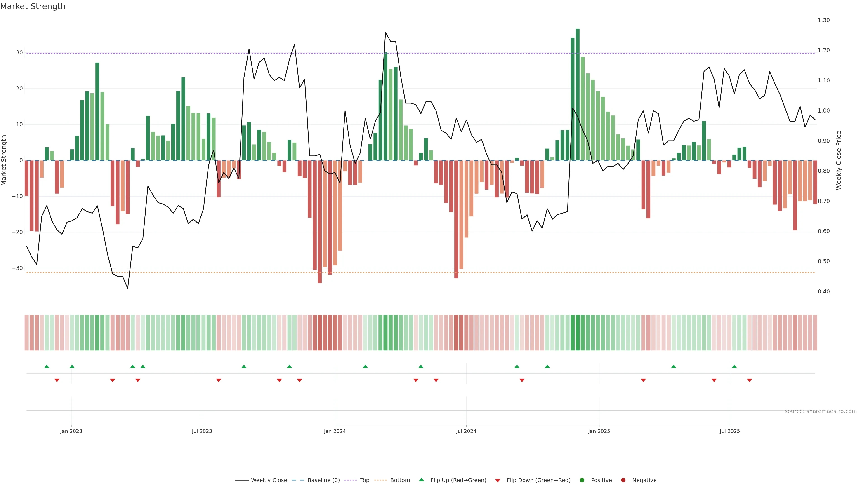Click the last green flip-up triangle after Jul 2025
The image size is (868, 488).
point(734,366)
